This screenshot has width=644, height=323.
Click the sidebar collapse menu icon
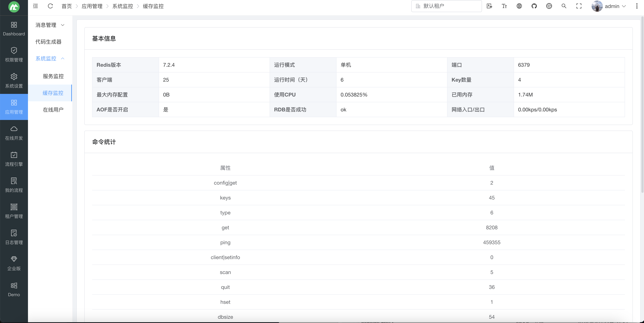tap(35, 6)
